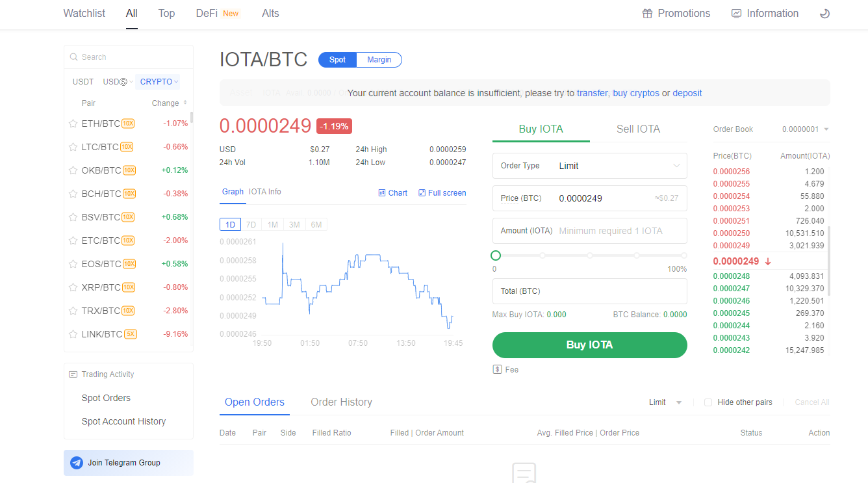This screenshot has width=868, height=483.
Task: Switch to the Top tab
Action: point(166,13)
